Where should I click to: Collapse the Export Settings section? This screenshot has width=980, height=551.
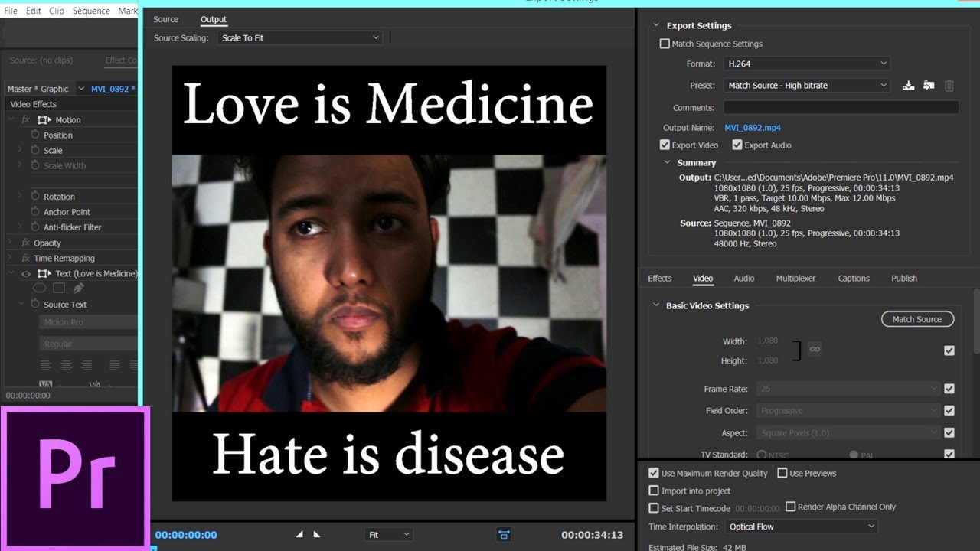coord(656,25)
